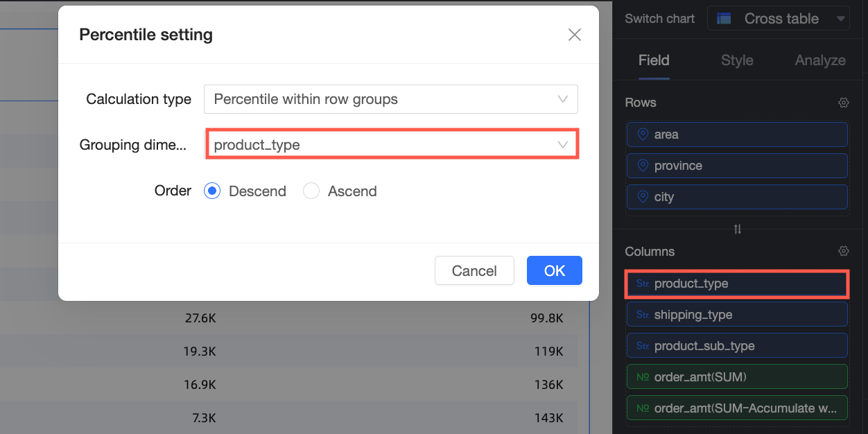868x434 pixels.
Task: Click the Cross table chart icon
Action: [x=724, y=19]
